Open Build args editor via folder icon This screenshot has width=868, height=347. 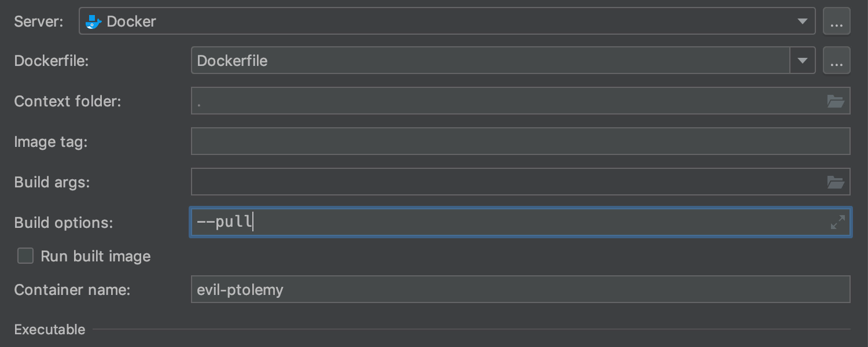point(836,183)
